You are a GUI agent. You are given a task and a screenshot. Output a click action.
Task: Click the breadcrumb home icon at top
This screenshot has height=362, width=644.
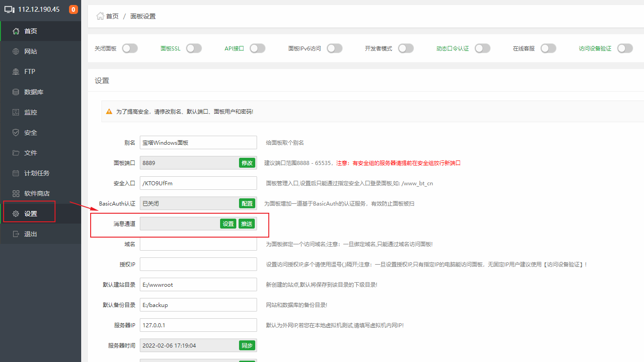click(100, 16)
